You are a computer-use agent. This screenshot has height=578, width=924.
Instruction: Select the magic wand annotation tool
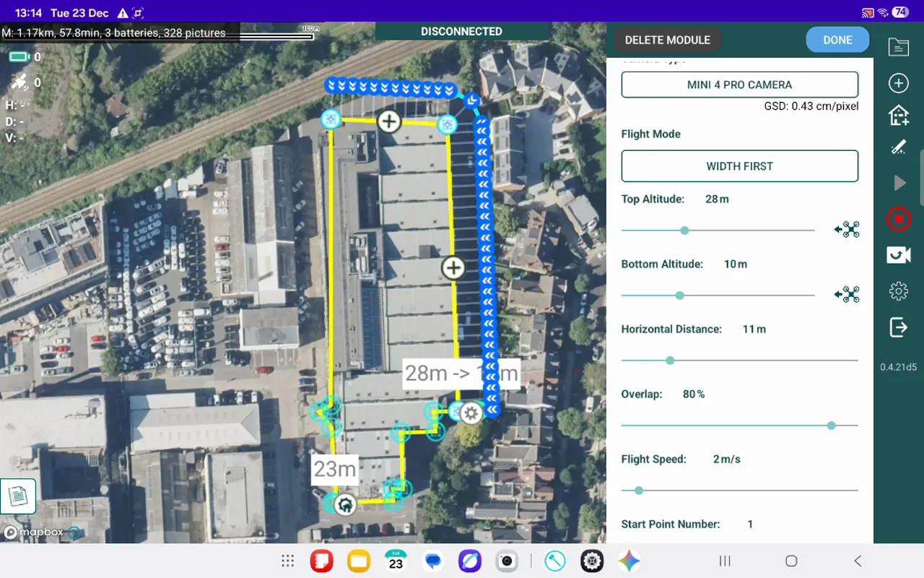898,147
